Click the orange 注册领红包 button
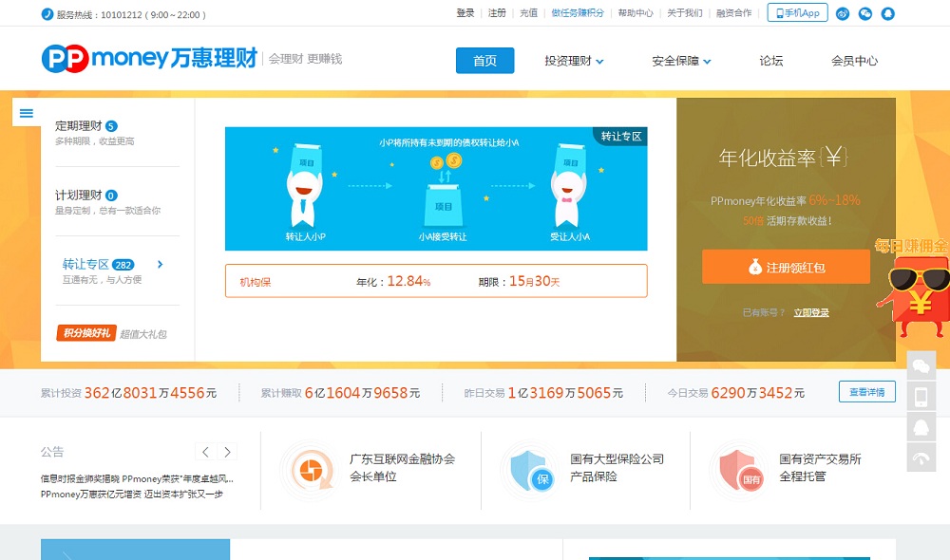The height and width of the screenshot is (560, 950). point(786,267)
